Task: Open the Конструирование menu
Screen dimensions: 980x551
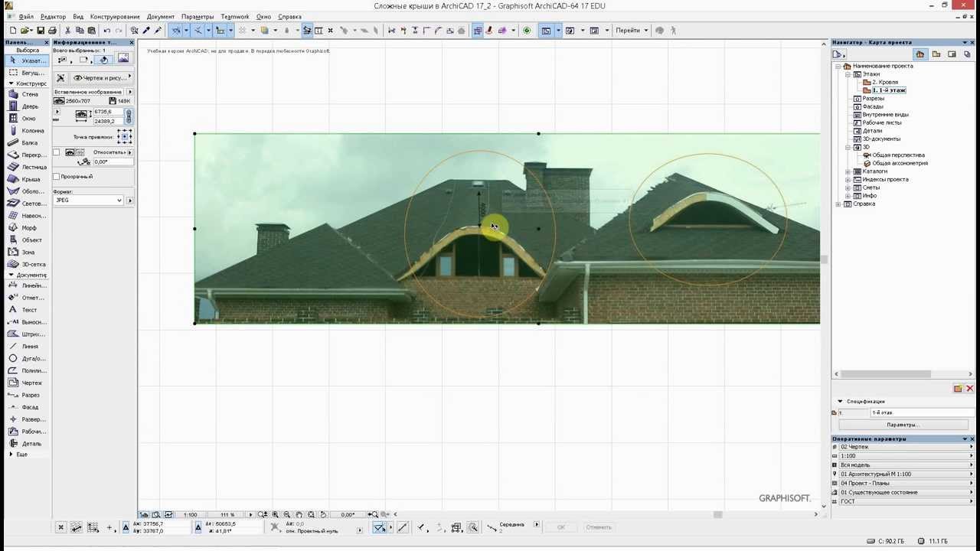Action: (115, 16)
